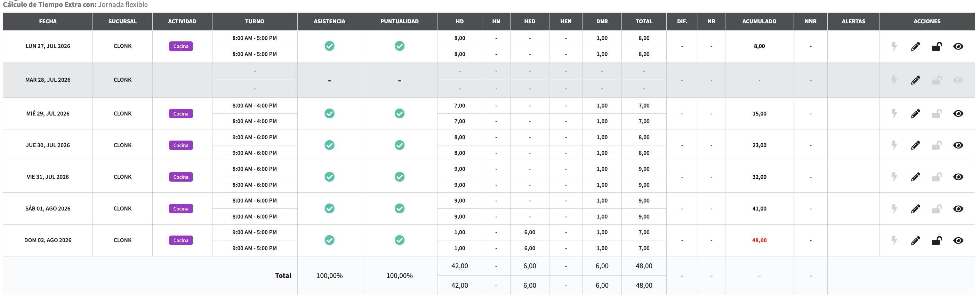Viewport: 980px width, 302px height.
Task: Click the purple Cocina badge for LUN 27
Action: pyautogui.click(x=181, y=46)
